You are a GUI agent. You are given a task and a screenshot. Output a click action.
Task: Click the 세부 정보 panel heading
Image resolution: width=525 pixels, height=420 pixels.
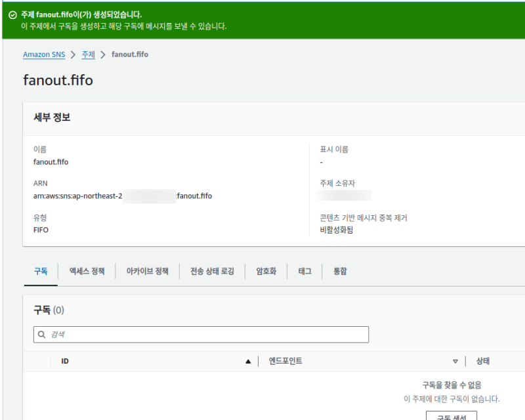point(52,117)
